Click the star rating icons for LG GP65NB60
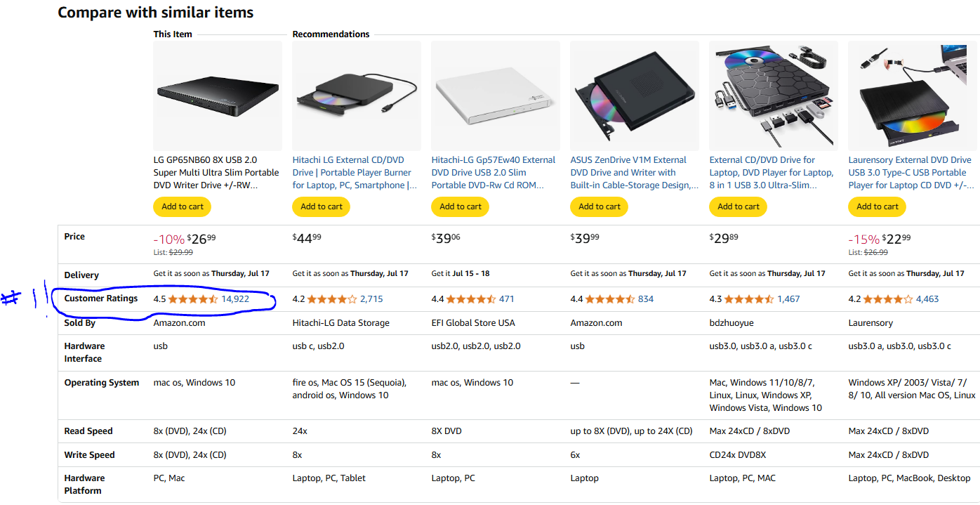Image resolution: width=980 pixels, height=505 pixels. 193,299
